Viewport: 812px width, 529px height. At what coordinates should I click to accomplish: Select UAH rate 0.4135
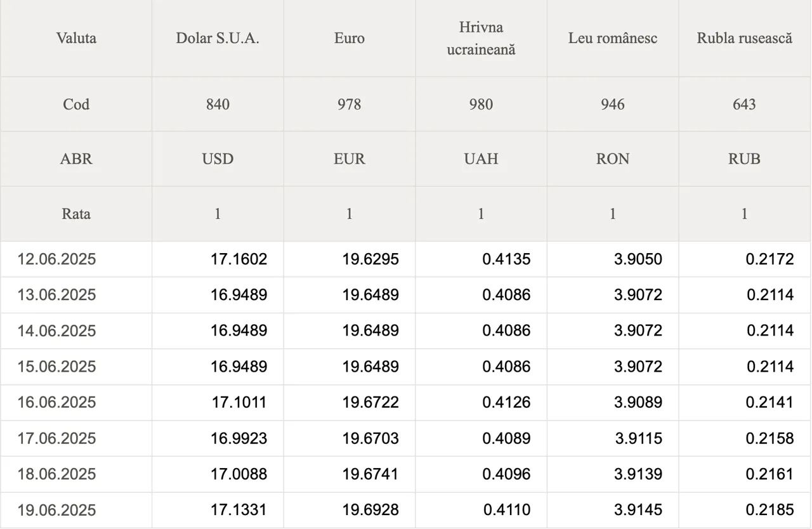[506, 259]
